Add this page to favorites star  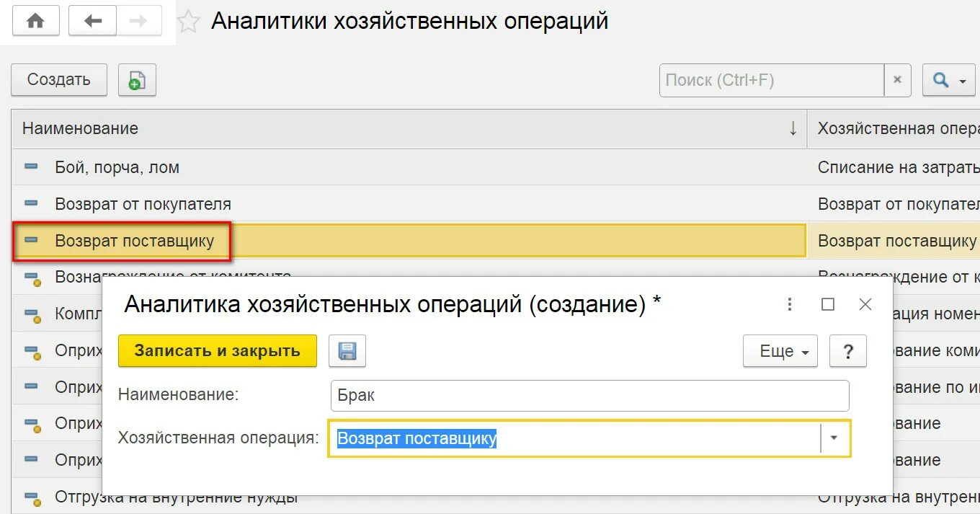click(189, 22)
